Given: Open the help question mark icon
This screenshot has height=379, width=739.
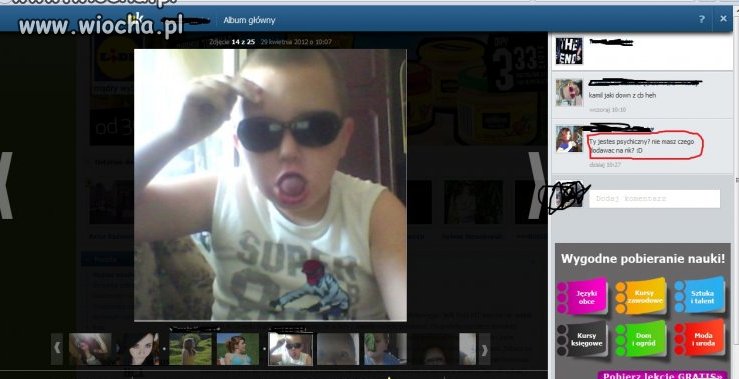Looking at the screenshot, I should pyautogui.click(x=702, y=19).
